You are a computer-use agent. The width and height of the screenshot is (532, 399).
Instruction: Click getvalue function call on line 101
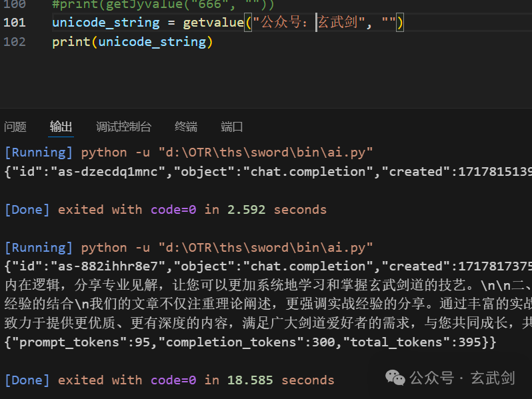213,23
